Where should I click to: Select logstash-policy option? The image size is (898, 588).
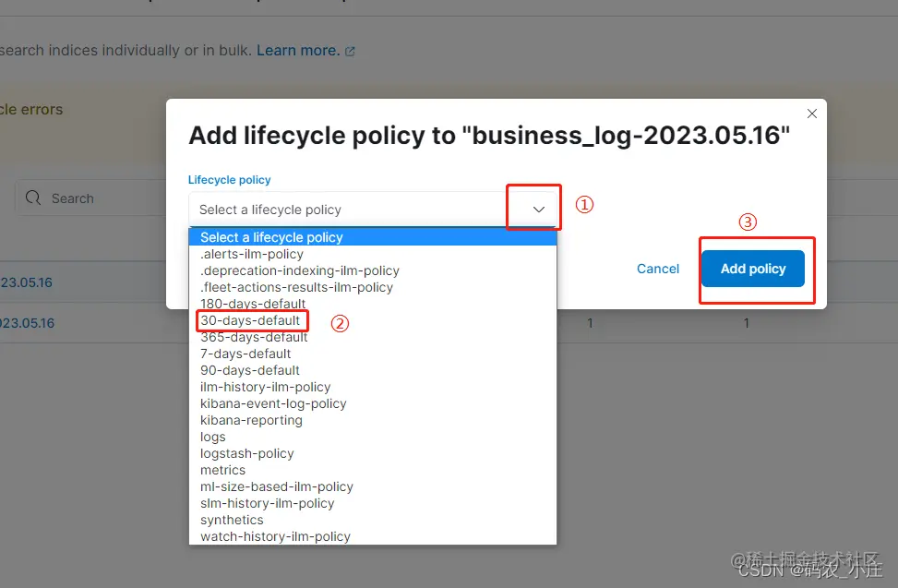point(373,453)
